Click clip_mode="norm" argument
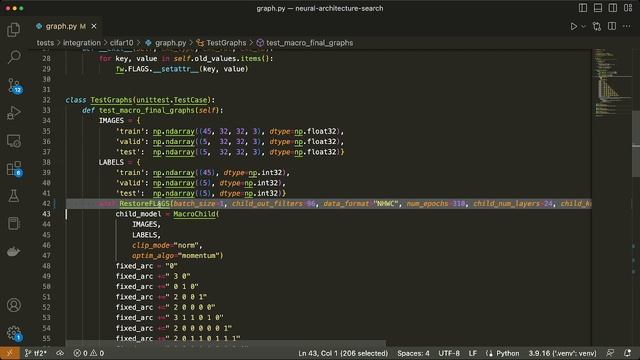This screenshot has width=640, height=360. coord(167,245)
